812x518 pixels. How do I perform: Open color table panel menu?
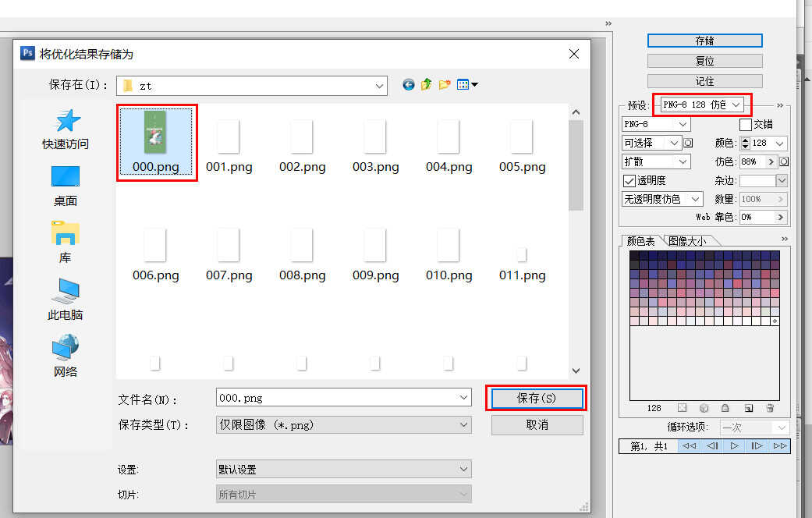[x=785, y=239]
